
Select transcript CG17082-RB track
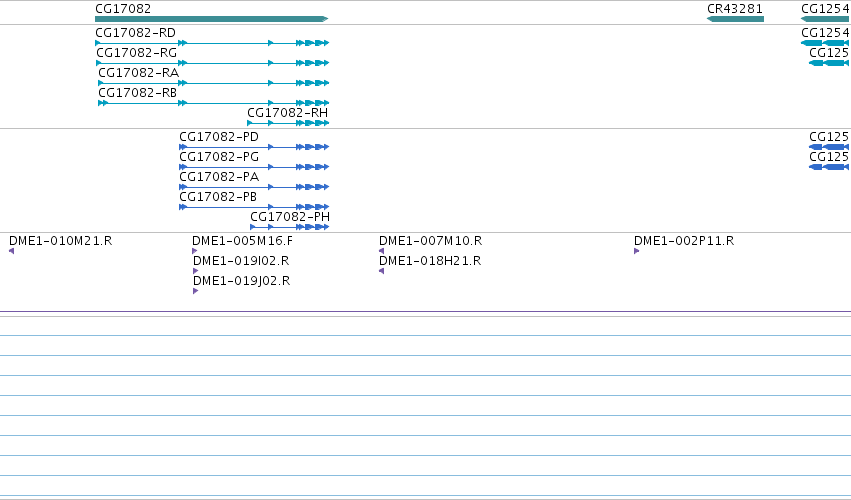[x=213, y=103]
